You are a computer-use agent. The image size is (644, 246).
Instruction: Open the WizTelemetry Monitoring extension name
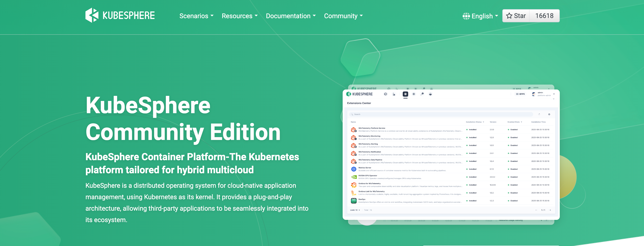click(369, 136)
